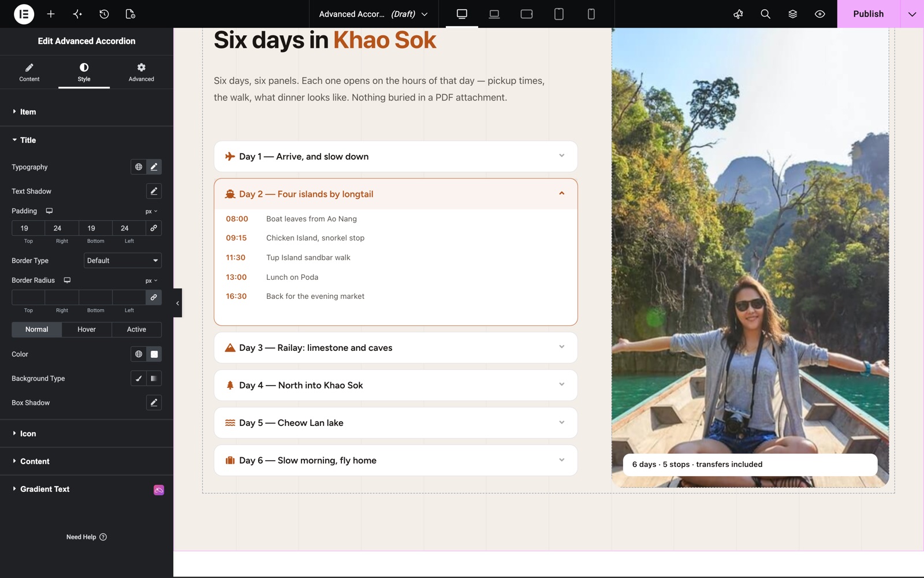Select the Active state tab
Viewport: 924px width, 578px height.
tap(136, 329)
